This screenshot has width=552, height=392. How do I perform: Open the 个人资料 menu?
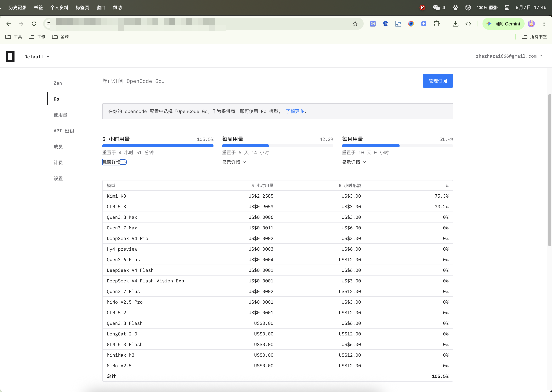coord(59,7)
